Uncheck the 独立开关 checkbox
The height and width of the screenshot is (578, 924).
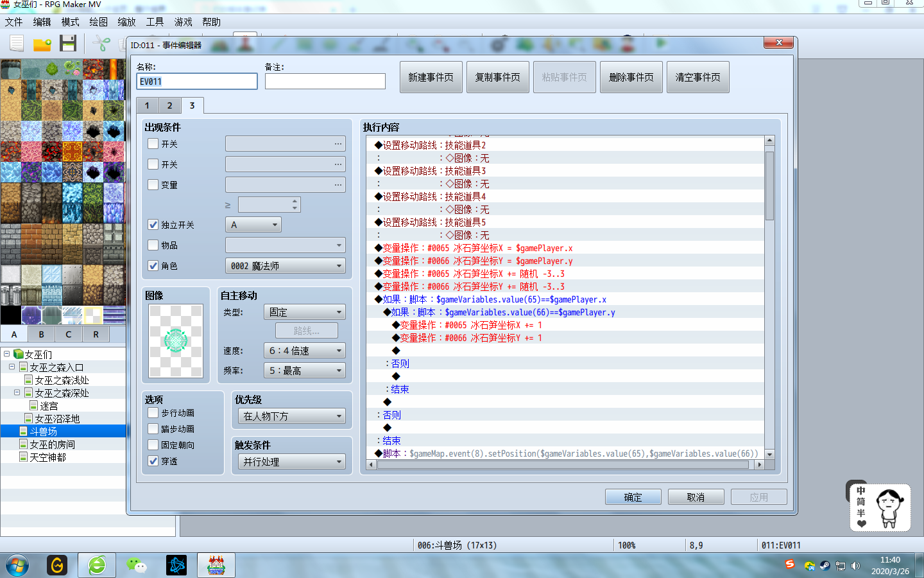(x=153, y=225)
